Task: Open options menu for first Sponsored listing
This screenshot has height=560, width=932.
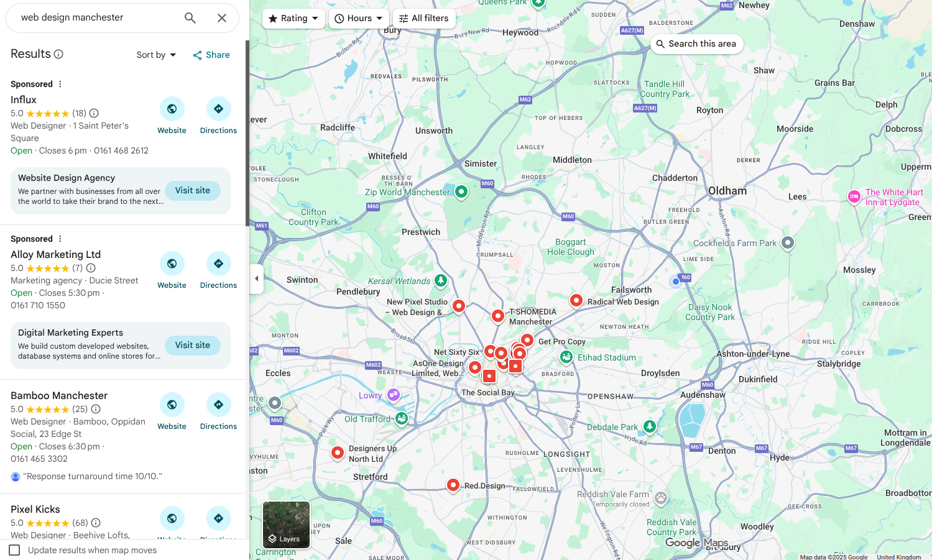Action: [x=60, y=84]
